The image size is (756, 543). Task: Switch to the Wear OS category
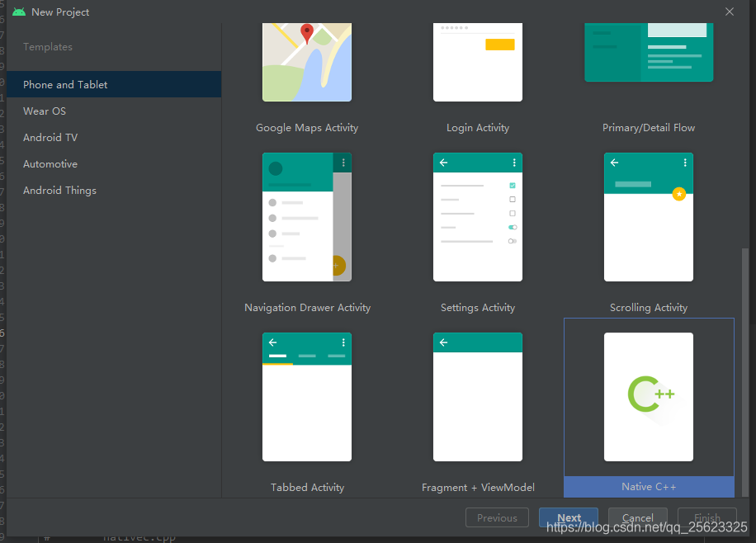pyautogui.click(x=114, y=111)
